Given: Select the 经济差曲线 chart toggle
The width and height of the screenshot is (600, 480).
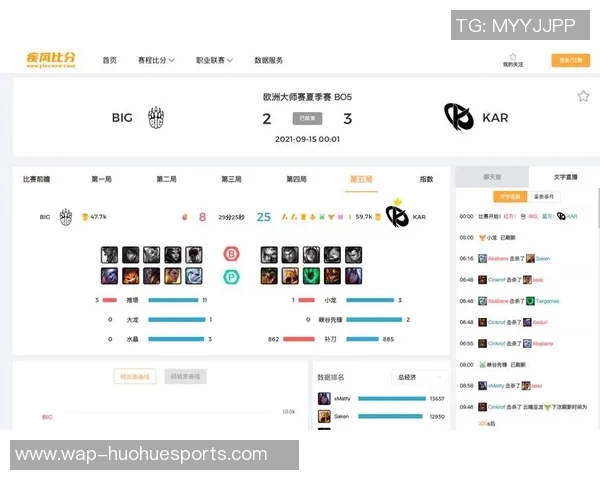Looking at the screenshot, I should pos(135,377).
